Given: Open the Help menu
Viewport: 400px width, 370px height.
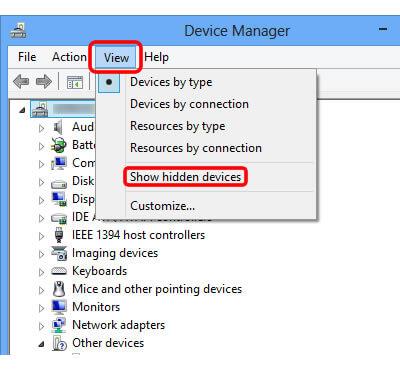Looking at the screenshot, I should pyautogui.click(x=156, y=57).
